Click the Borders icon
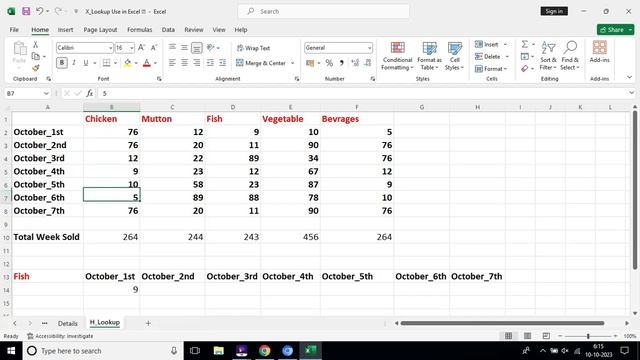Screen dimensions: 640x360 pyautogui.click(x=107, y=63)
